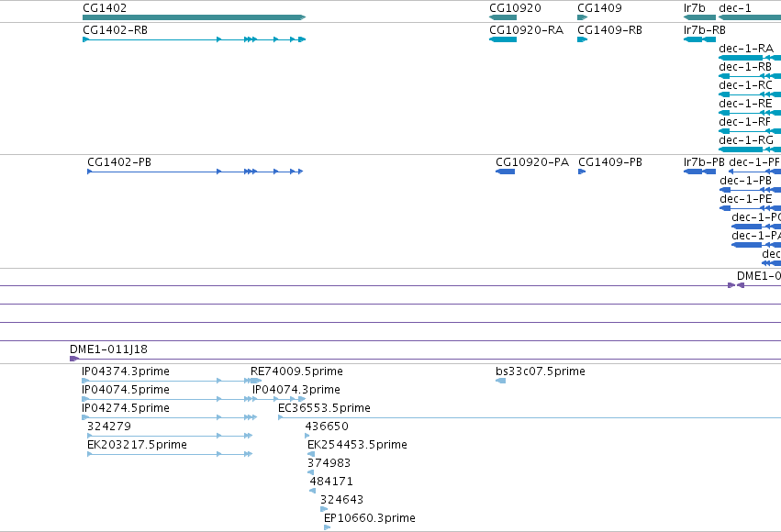Click the 324643 feature label
The width and height of the screenshot is (781, 532).
coord(341,500)
